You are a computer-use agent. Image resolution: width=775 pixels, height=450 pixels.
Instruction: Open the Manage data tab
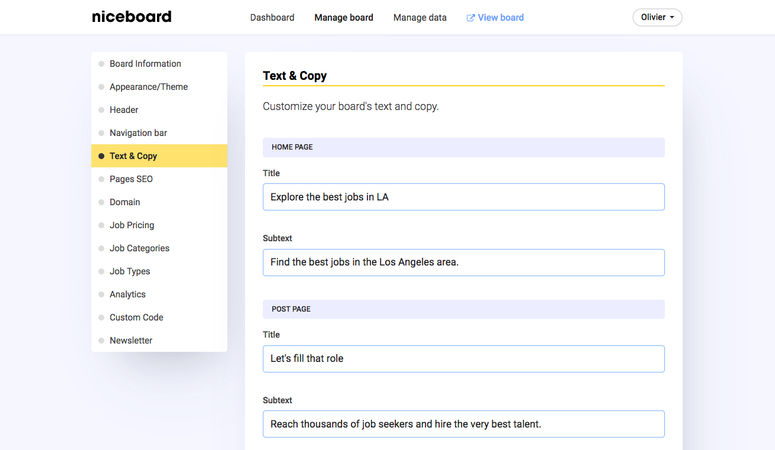[x=420, y=18]
